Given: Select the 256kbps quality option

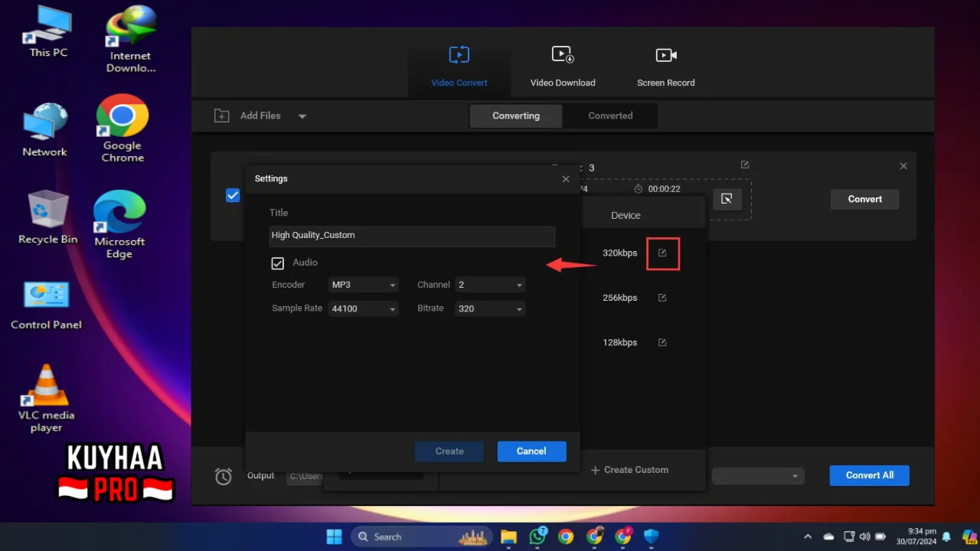Looking at the screenshot, I should 619,298.
